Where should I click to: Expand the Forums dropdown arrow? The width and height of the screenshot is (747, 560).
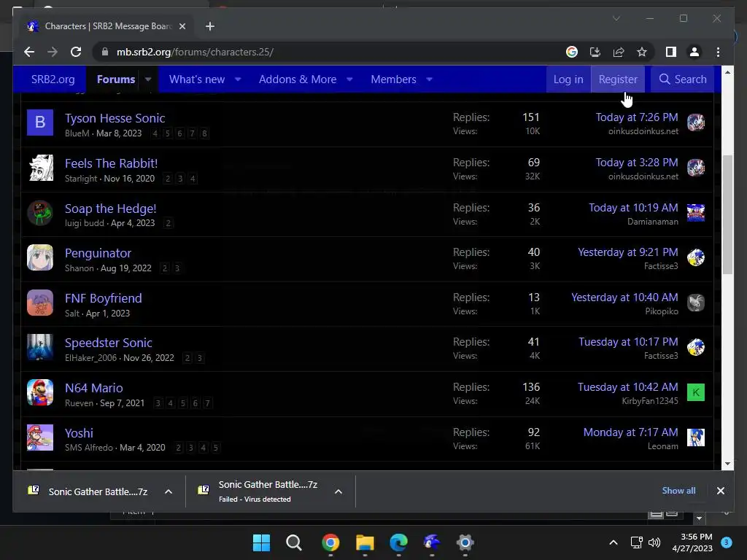tap(148, 79)
